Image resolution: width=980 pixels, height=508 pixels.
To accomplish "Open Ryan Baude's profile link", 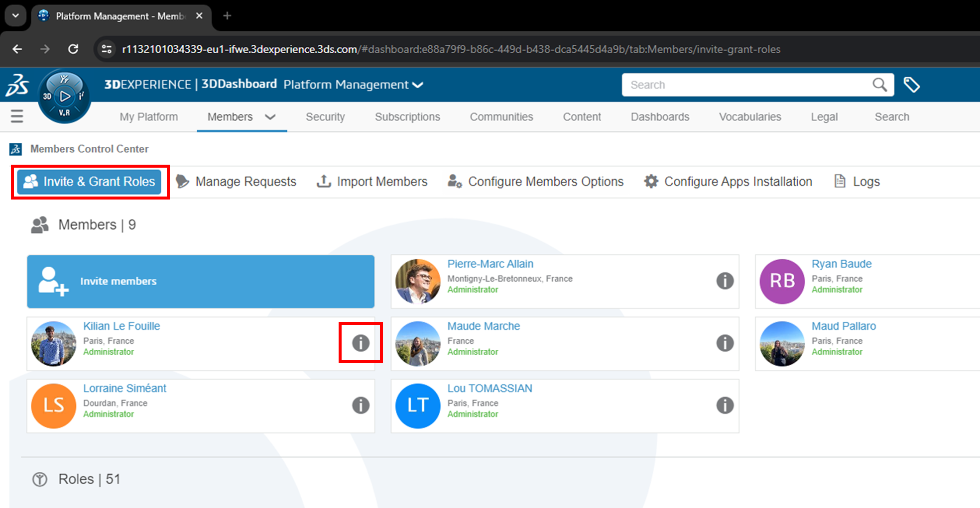I will click(841, 264).
